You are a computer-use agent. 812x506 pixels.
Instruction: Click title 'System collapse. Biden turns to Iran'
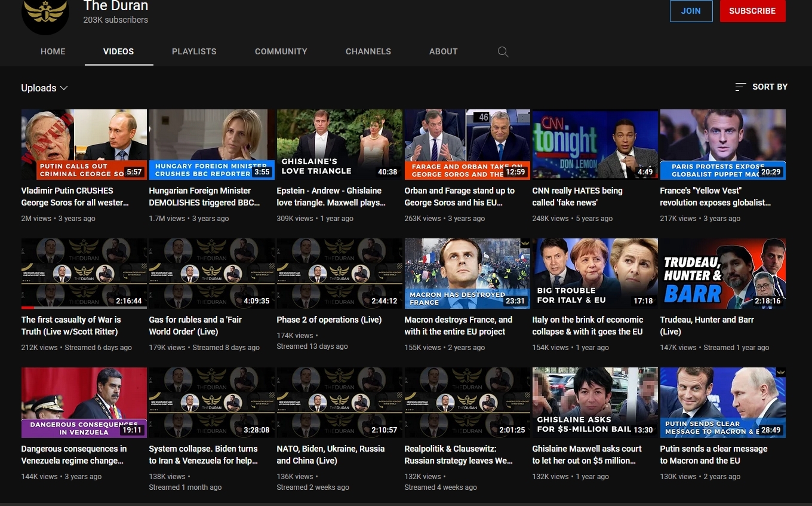(204, 455)
